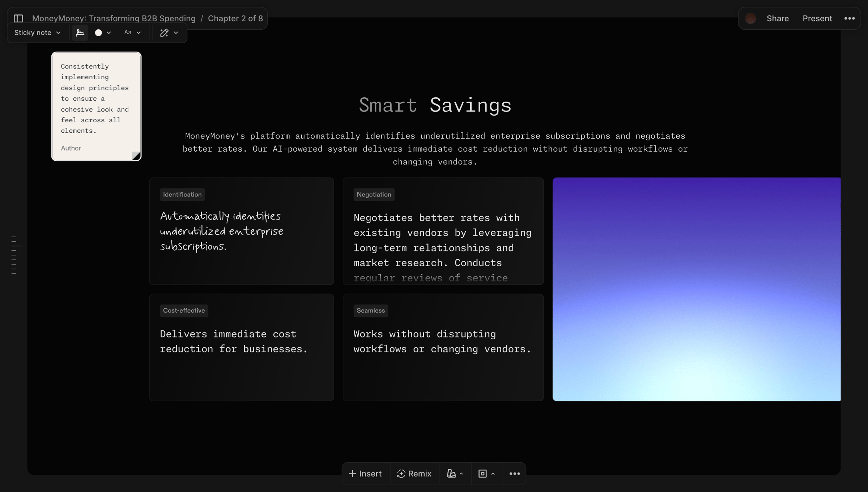The image size is (868, 492).
Task: Select the Automatically identifies underutilized handwritten text
Action: click(x=222, y=231)
